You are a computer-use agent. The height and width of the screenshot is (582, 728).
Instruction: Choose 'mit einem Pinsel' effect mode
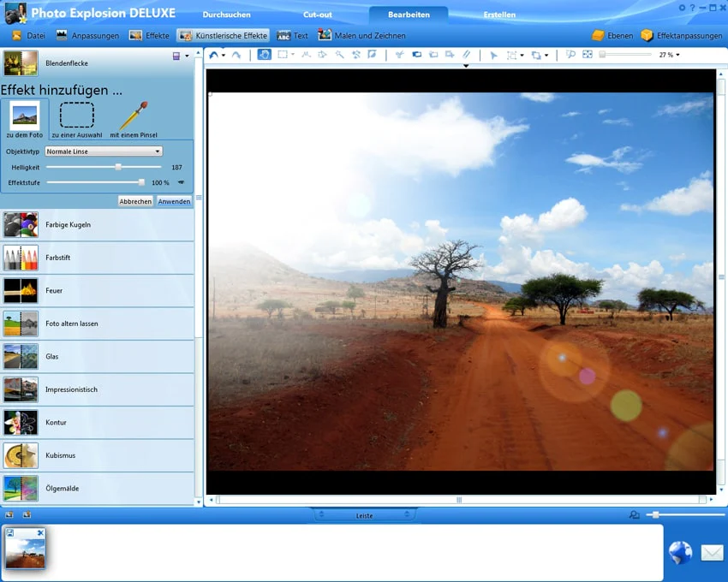[134, 120]
